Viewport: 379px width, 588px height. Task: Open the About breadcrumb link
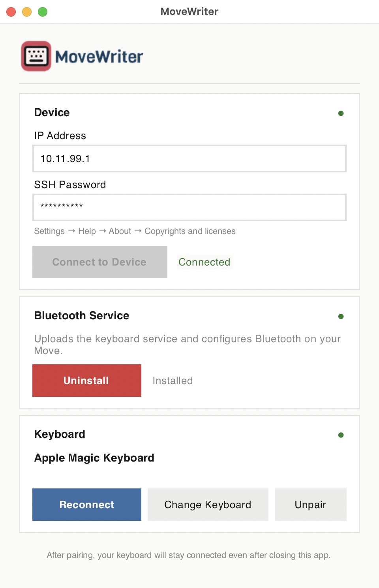(x=120, y=231)
